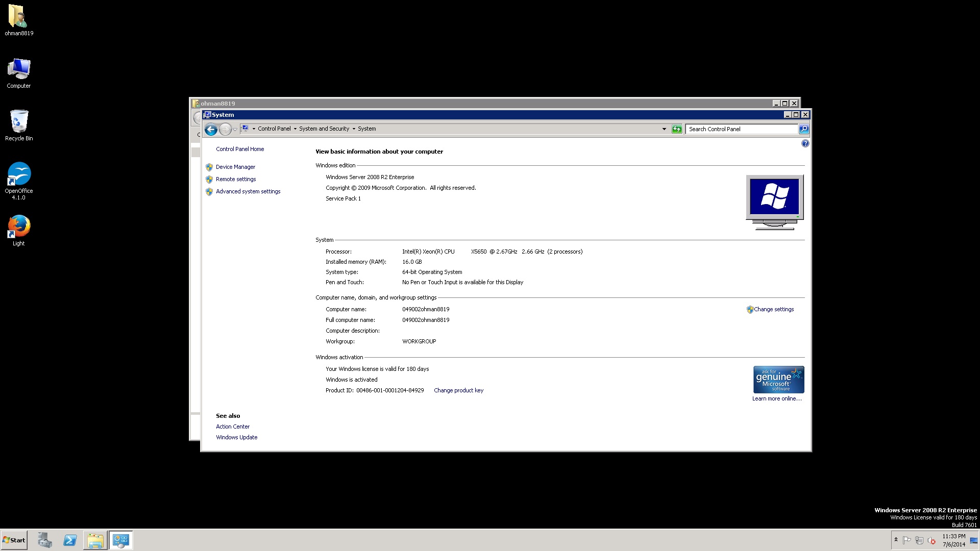Click Change product key link

pyautogui.click(x=458, y=390)
